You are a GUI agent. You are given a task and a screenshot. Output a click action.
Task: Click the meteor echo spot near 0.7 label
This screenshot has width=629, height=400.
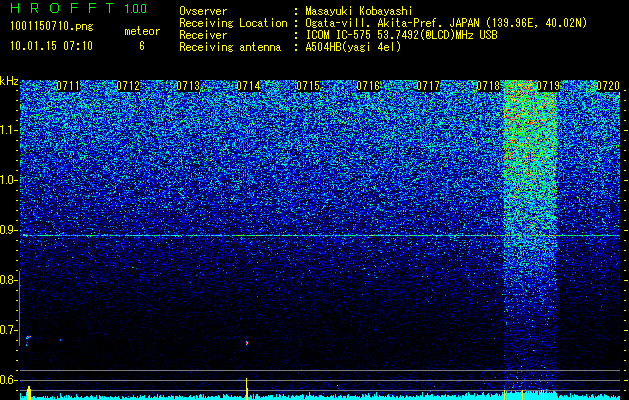tap(28, 339)
